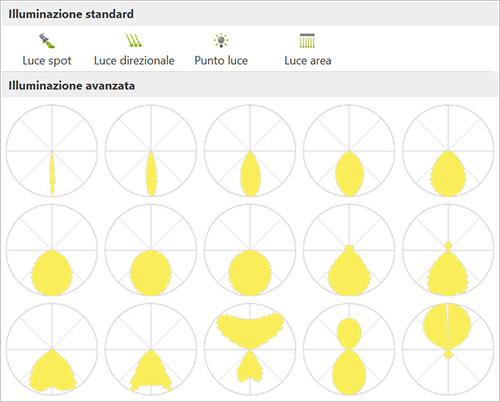Choose the profile with small upper diamond

[448, 250]
